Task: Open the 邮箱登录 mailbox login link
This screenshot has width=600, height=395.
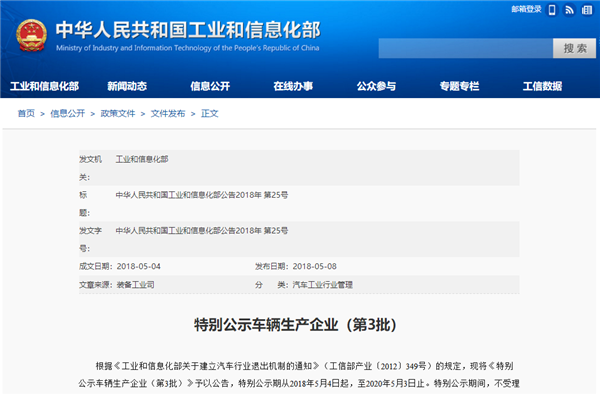Action: pyautogui.click(x=527, y=9)
